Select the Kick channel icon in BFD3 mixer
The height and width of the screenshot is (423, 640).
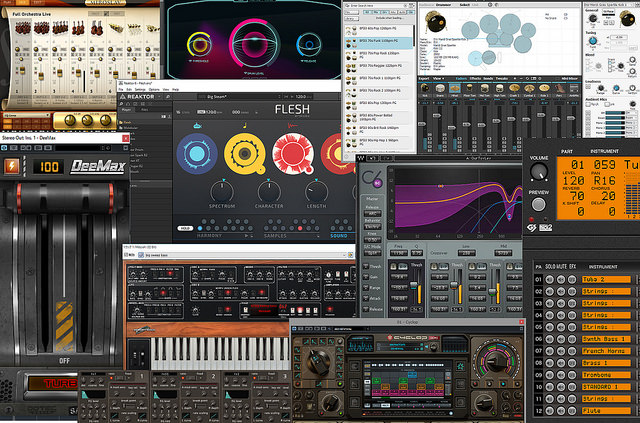(425, 87)
